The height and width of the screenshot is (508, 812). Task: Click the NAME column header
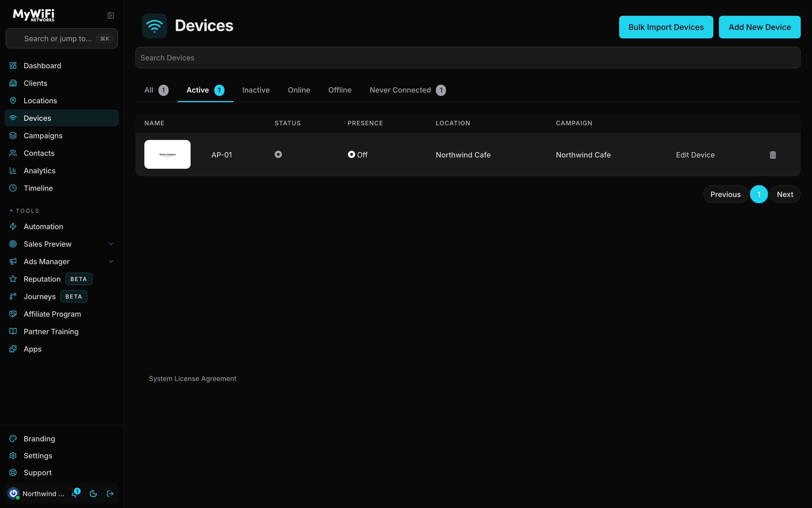click(x=154, y=123)
